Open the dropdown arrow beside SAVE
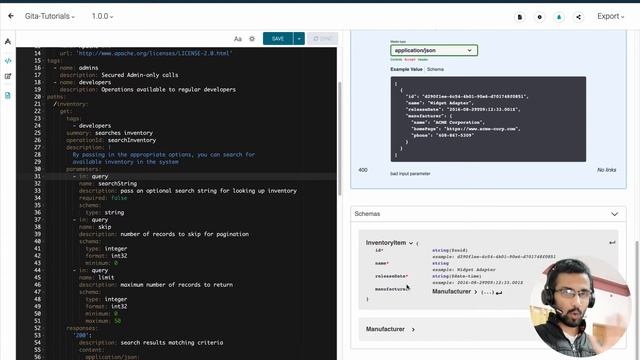The image size is (640, 360). (x=299, y=39)
